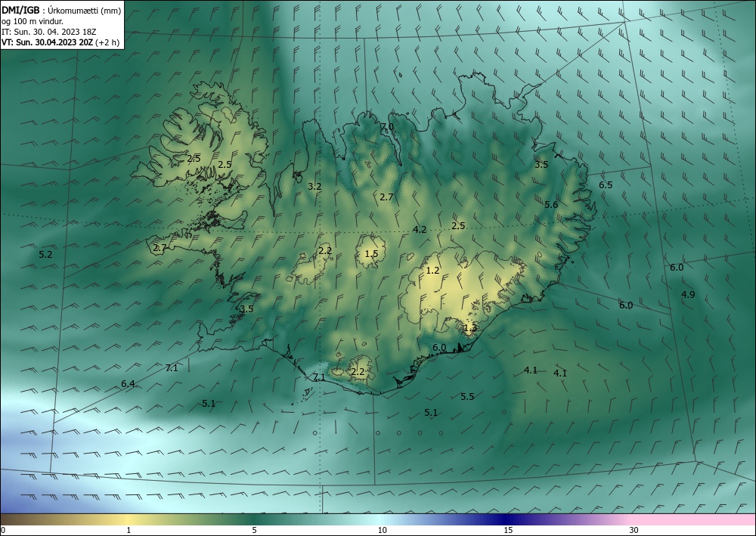Click the 15 label on the color scale
The height and width of the screenshot is (536, 756).
(x=508, y=530)
